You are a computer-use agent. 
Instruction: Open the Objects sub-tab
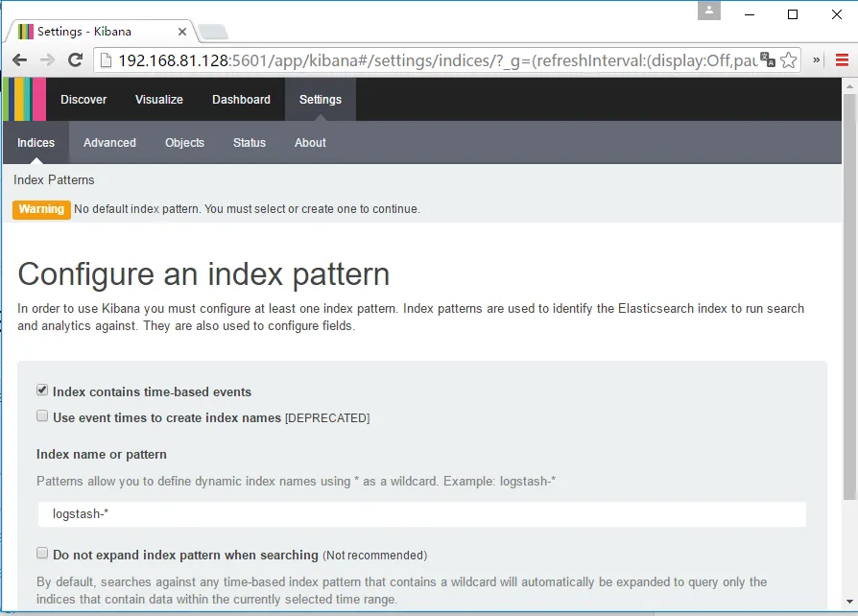coord(184,143)
